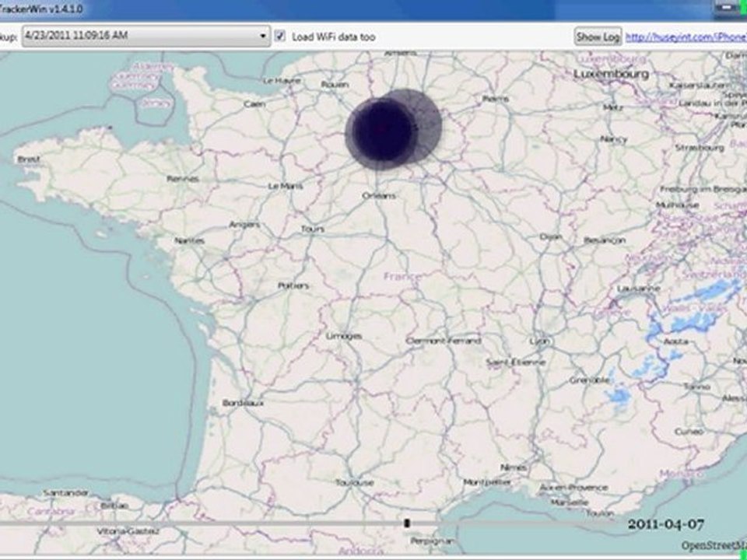Open the backup date dropdown
This screenshot has width=747, height=560.
[x=146, y=37]
